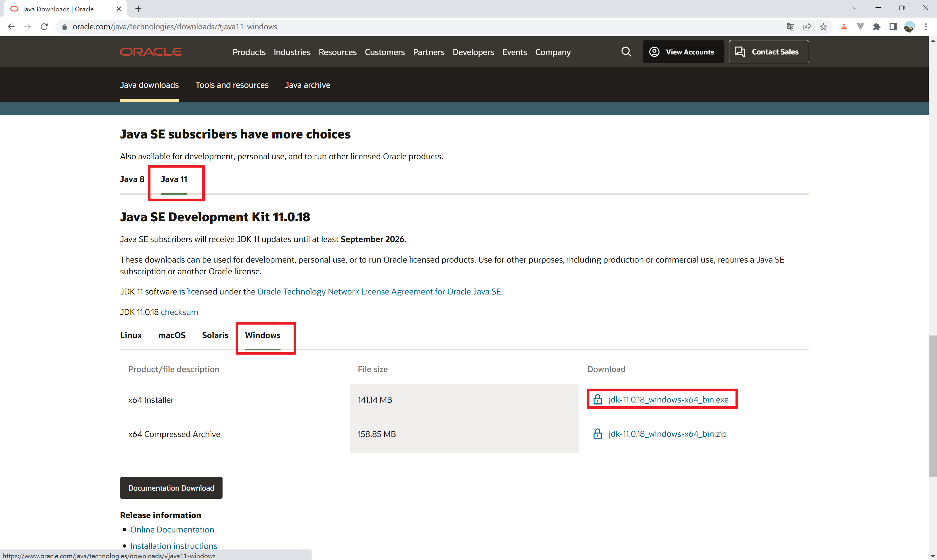View site info via the padlock icon

[64, 27]
